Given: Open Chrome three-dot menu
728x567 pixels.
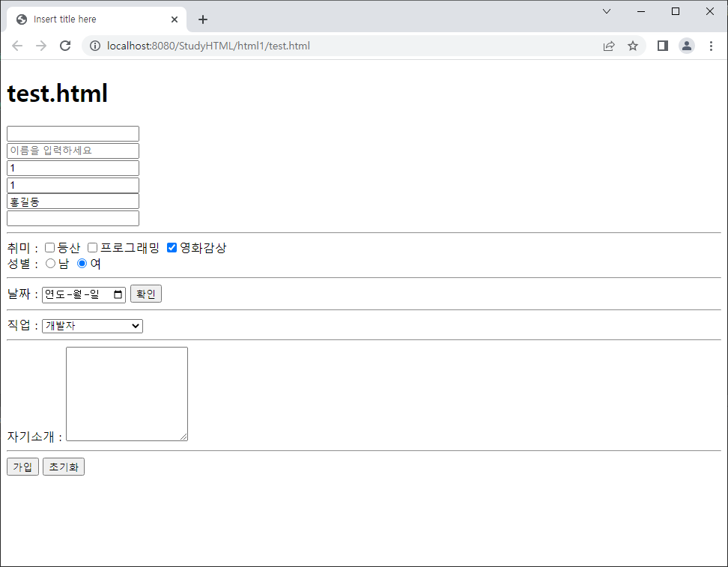Looking at the screenshot, I should coord(711,46).
